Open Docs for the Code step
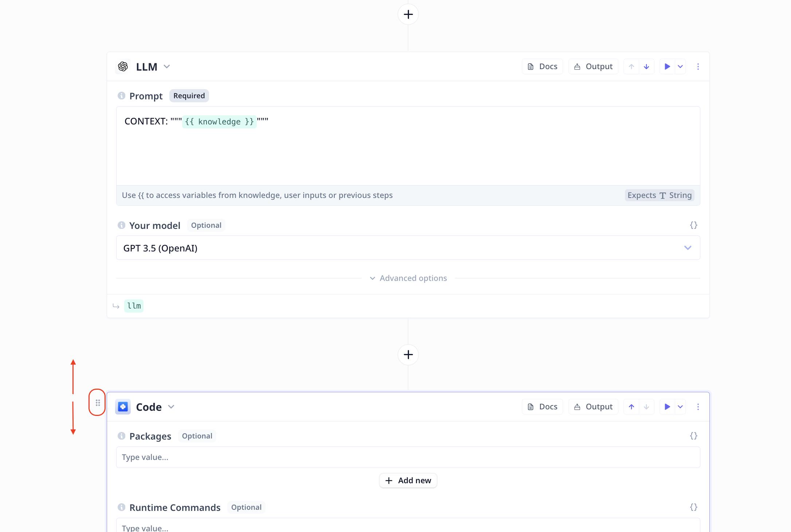The width and height of the screenshot is (791, 532). (x=542, y=407)
